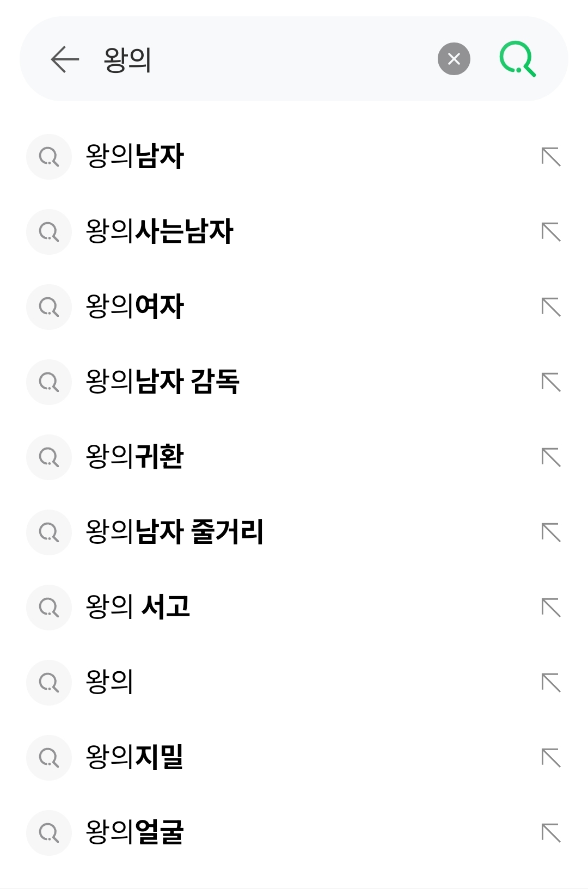Tap the insert arrow next to 왕의사는남자
The width and height of the screenshot is (588, 889).
[551, 232]
